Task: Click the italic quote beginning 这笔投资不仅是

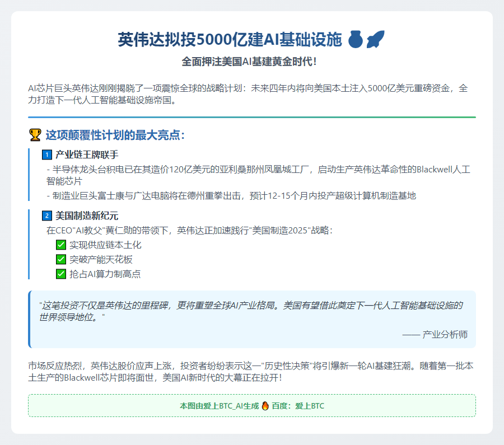Action: pos(251,311)
